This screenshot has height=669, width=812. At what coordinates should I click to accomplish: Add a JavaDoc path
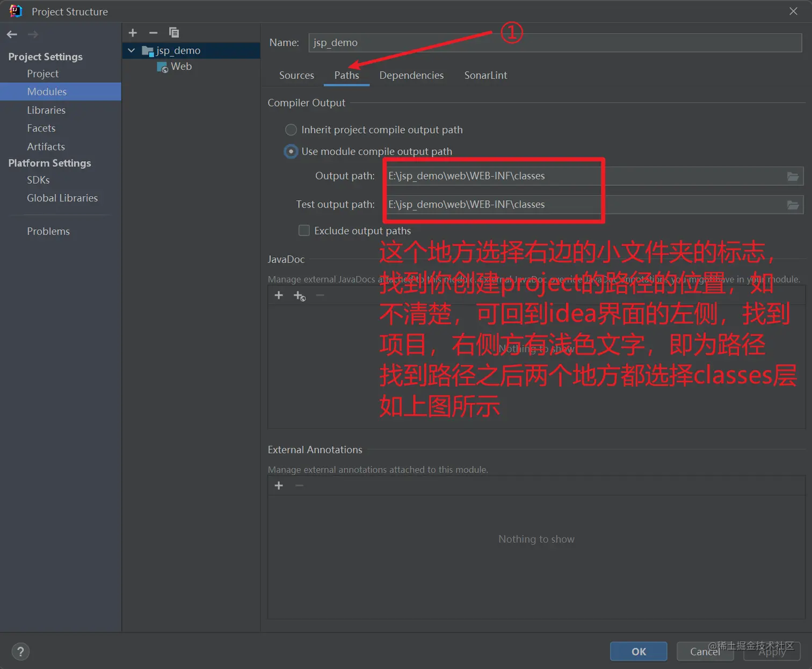[279, 295]
